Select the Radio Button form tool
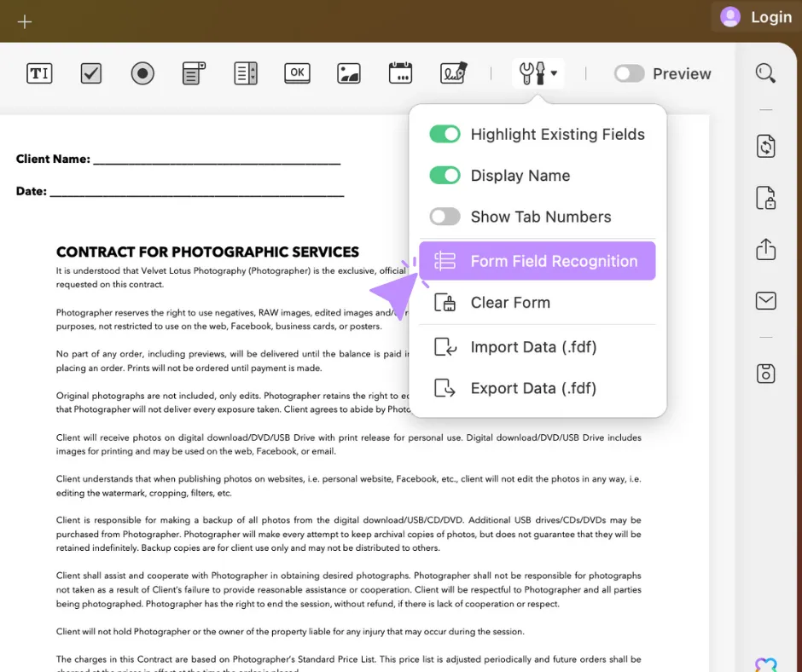This screenshot has width=802, height=672. 142,73
